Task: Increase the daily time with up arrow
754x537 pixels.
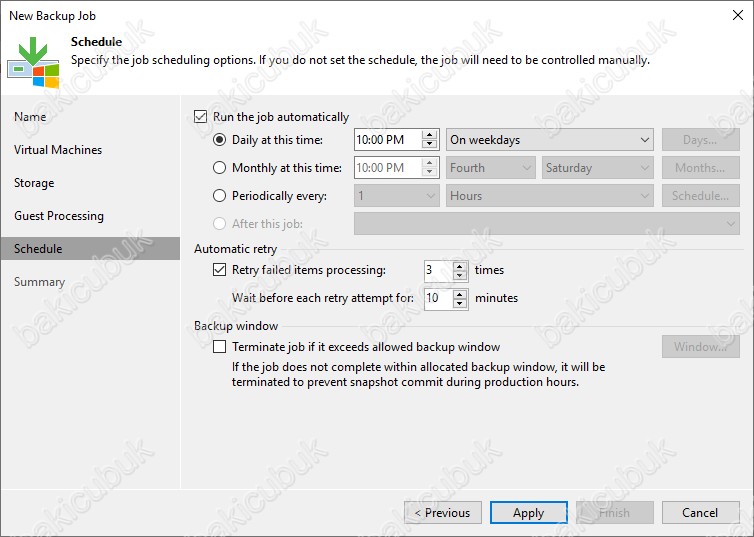Action: [x=429, y=135]
